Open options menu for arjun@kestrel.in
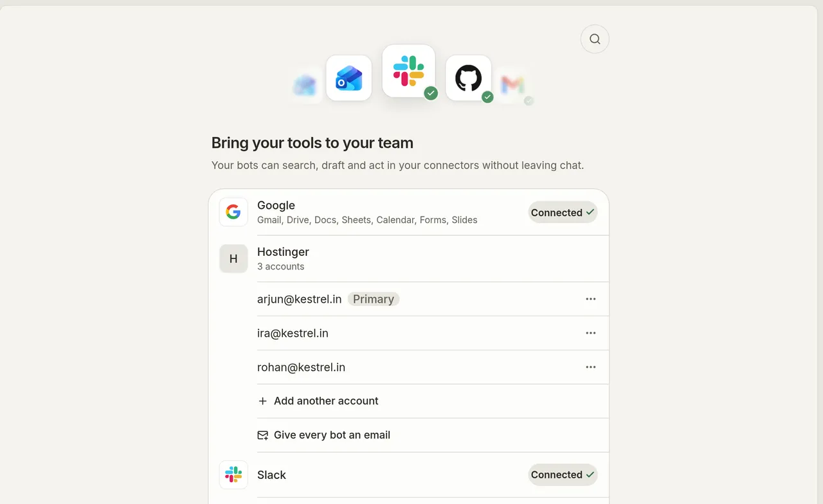Viewport: 823px width, 504px height. click(591, 299)
